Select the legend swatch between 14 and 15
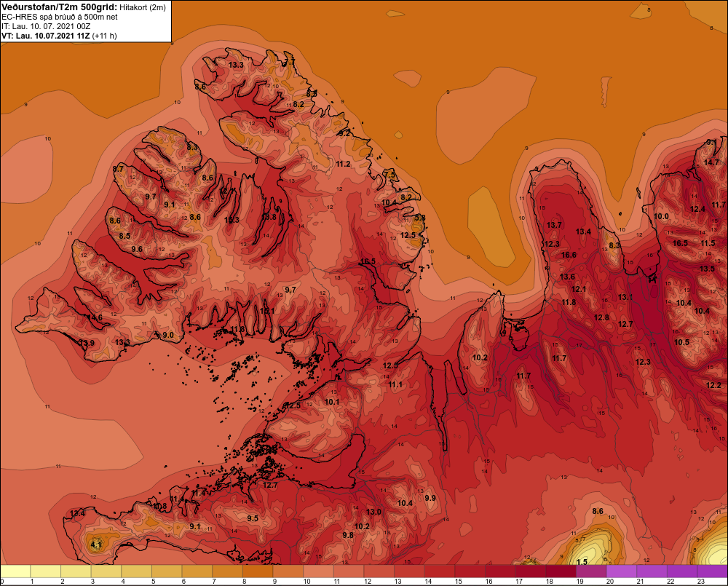Screen dimensions: 728x586 (x=440, y=571)
